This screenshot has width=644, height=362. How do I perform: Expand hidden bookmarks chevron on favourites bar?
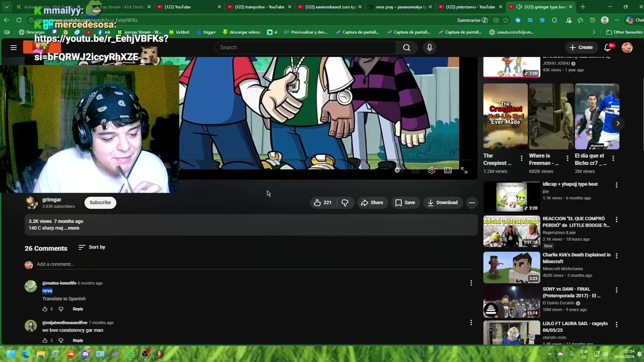594,32
